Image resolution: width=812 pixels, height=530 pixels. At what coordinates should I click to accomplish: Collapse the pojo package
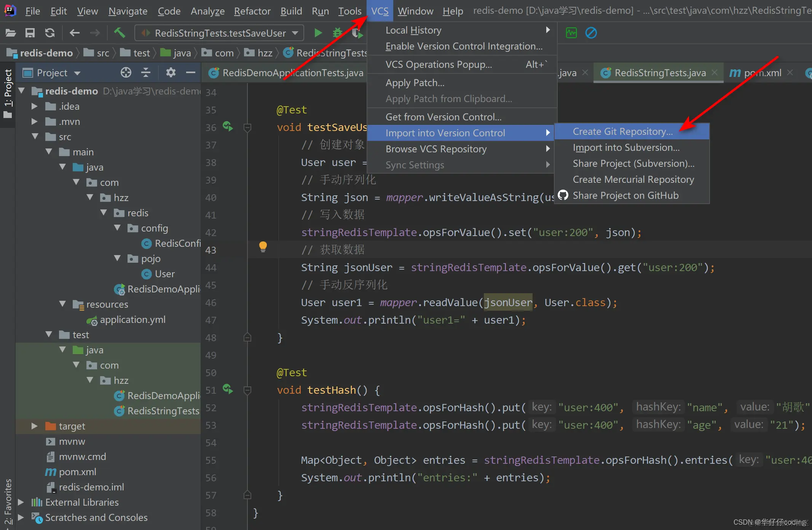point(117,258)
